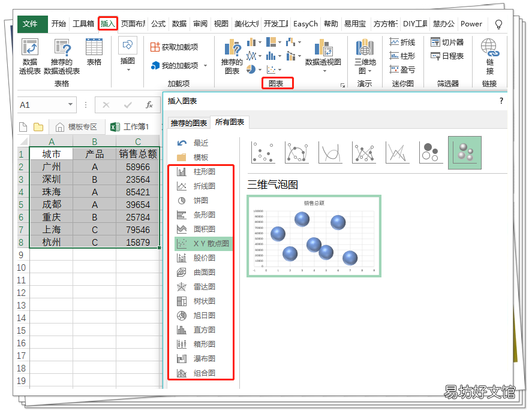Click Get Add-ins (获取加载项)
Screen dimensions: 532x411
[x=175, y=47]
